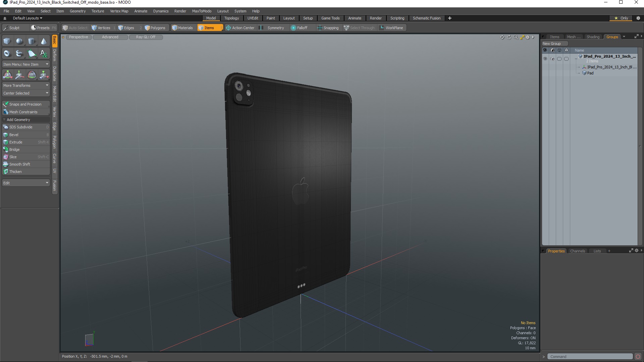Open Default Layouts dropdown
The height and width of the screenshot is (362, 644).
(28, 18)
